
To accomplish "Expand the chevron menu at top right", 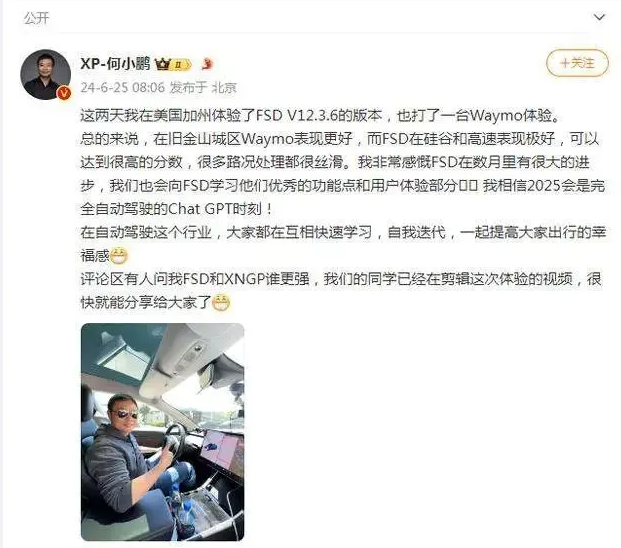I will point(599,17).
